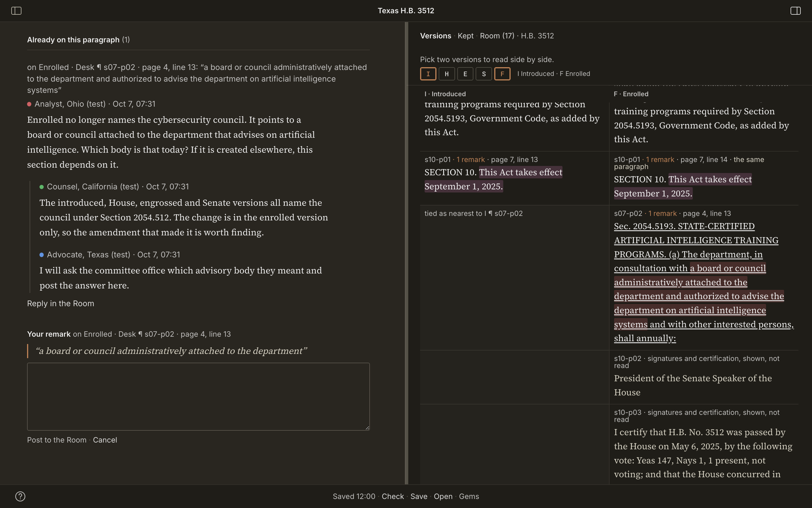This screenshot has height=508, width=812.
Task: Click Save in the bottom bar
Action: click(419, 497)
